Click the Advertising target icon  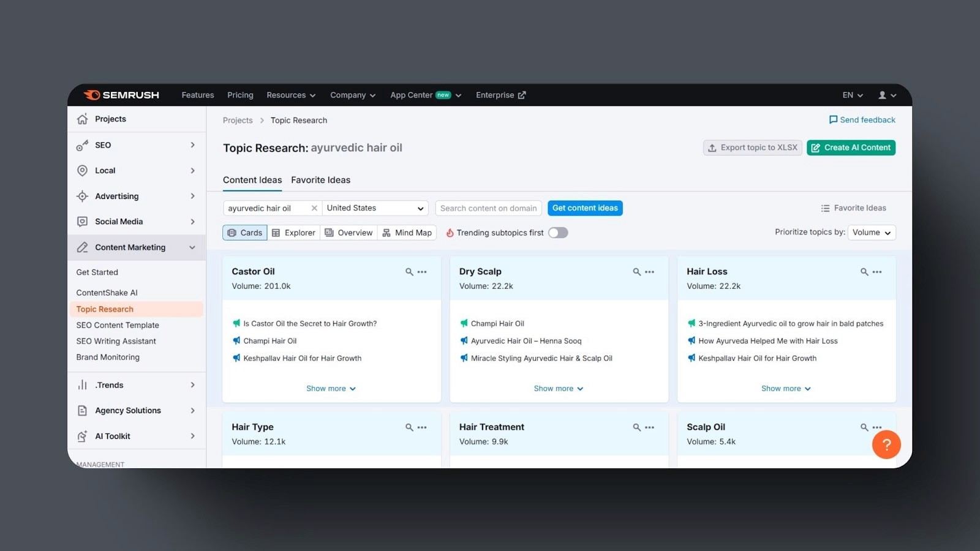pyautogui.click(x=82, y=196)
